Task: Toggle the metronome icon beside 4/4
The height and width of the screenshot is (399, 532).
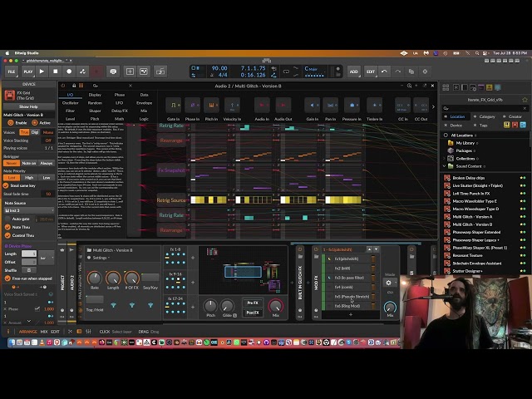Action: tap(212, 75)
